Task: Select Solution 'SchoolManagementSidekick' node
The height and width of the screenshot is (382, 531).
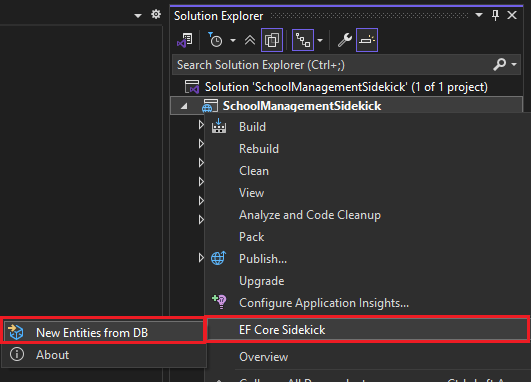Action: point(346,87)
